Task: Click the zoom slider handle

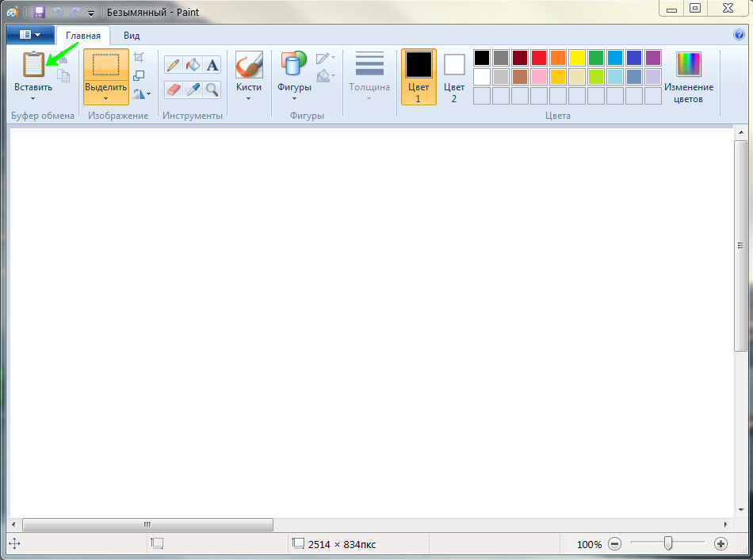Action: click(x=667, y=543)
